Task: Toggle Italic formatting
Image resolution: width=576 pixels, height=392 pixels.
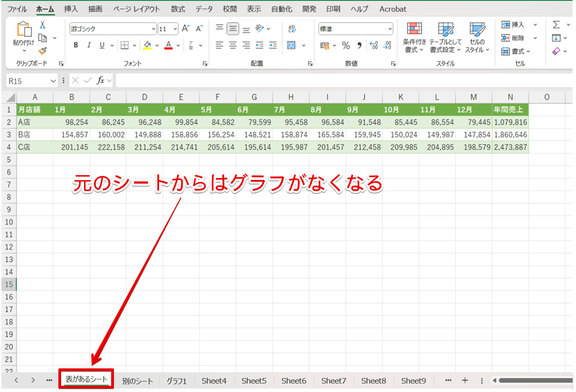Action: 89,45
